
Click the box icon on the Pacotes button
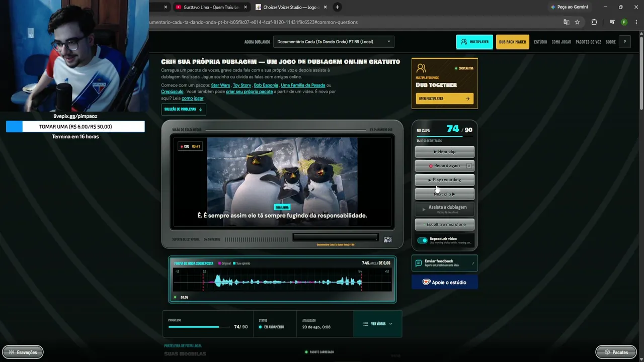[607, 352]
